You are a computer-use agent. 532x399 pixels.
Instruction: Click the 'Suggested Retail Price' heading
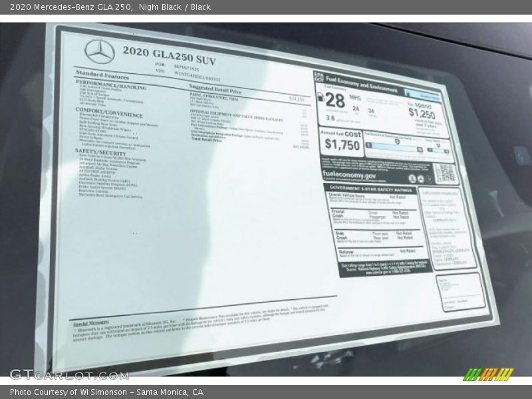coord(215,89)
